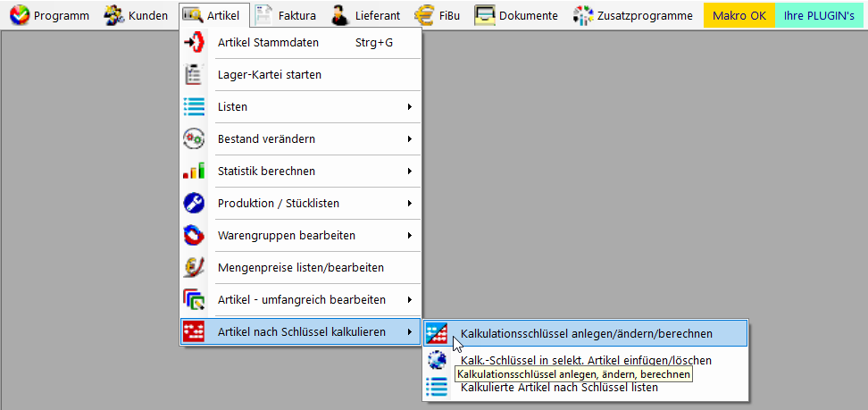This screenshot has height=410, width=868.
Task: Click the Lieferant person icon
Action: coord(340,15)
